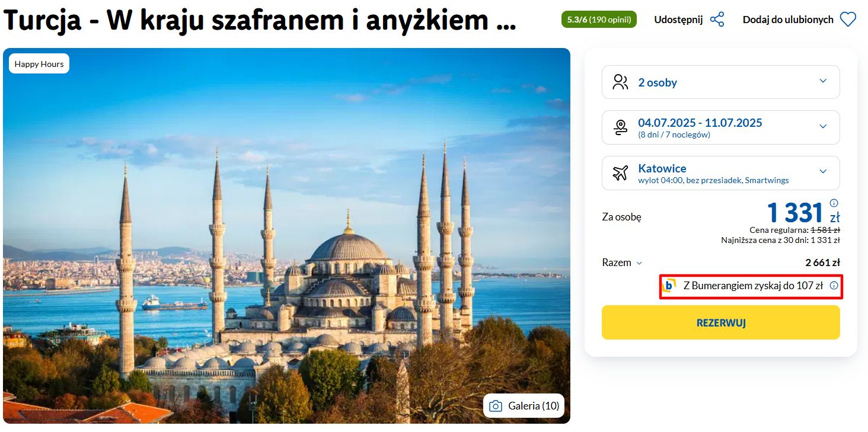Expand the 2 osoby travellers dropdown
Screen dimensions: 868x432
click(721, 82)
